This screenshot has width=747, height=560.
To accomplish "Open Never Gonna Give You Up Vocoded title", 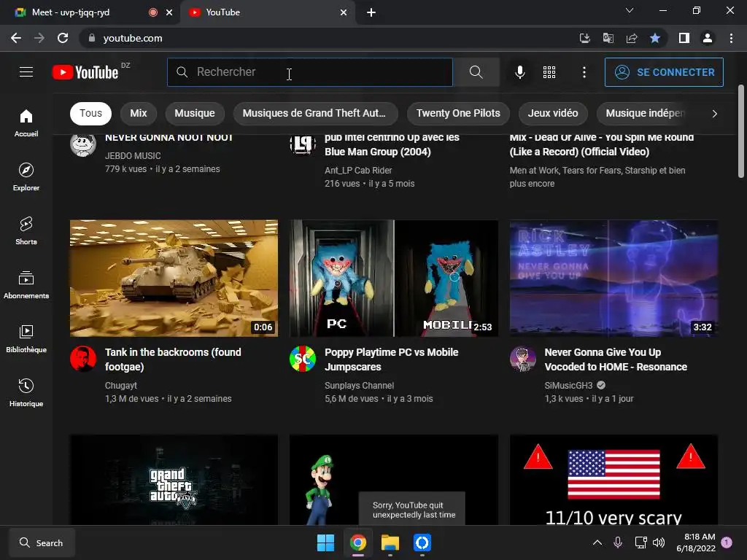I will click(x=616, y=359).
